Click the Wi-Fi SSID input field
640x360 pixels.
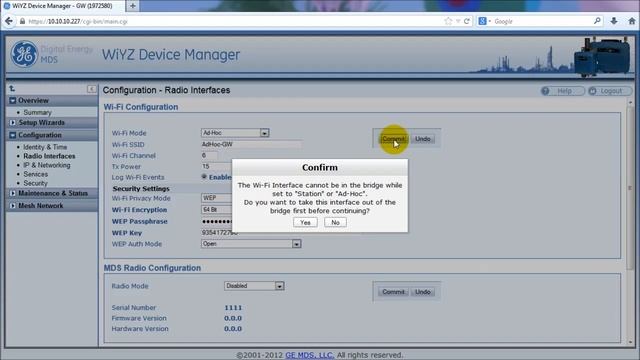click(x=251, y=144)
